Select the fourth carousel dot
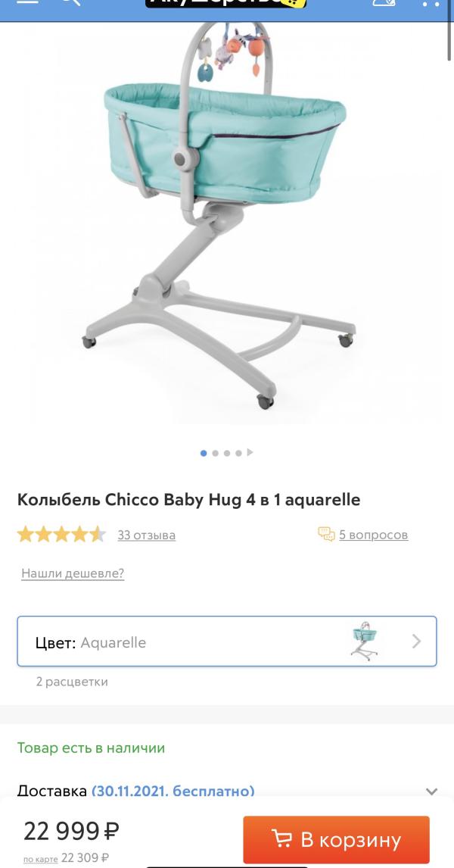The width and height of the screenshot is (454, 868). (238, 453)
